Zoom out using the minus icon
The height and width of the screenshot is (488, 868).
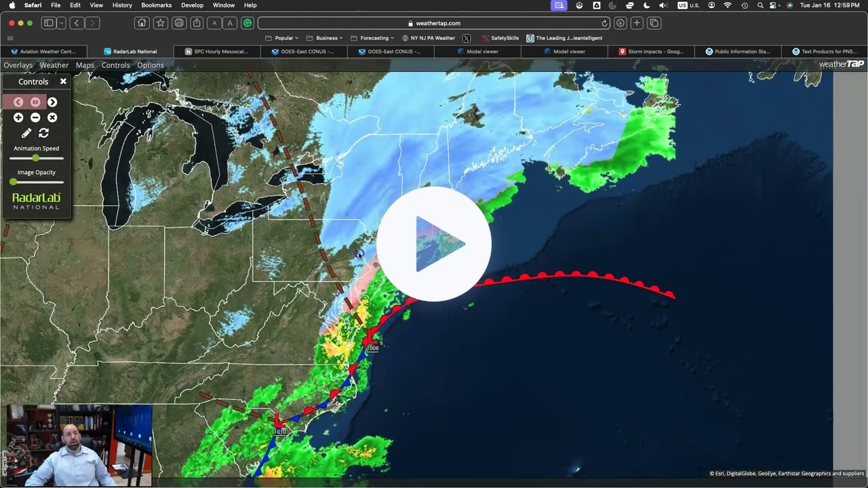pos(35,117)
